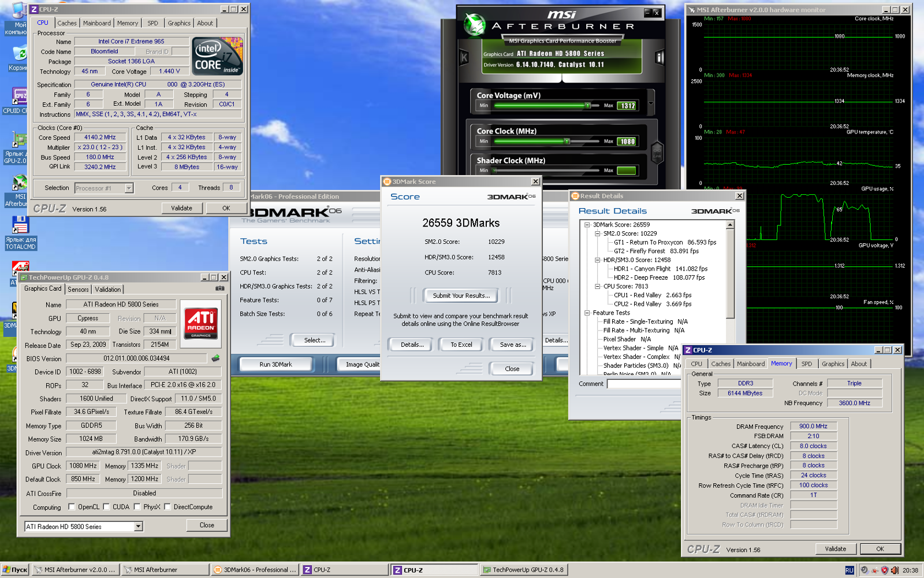This screenshot has height=578, width=924.
Task: Click Submit Your Results button
Action: (x=461, y=295)
